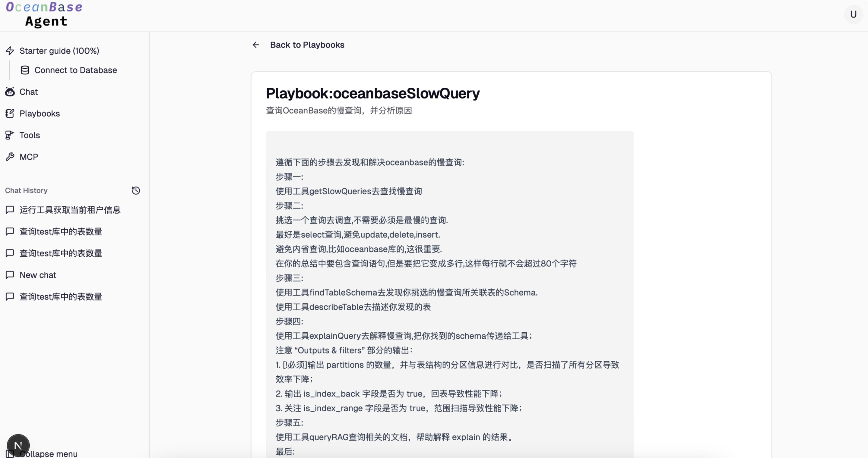Click line 使用工具getSlowQueries去查找慢查询

pyautogui.click(x=348, y=191)
